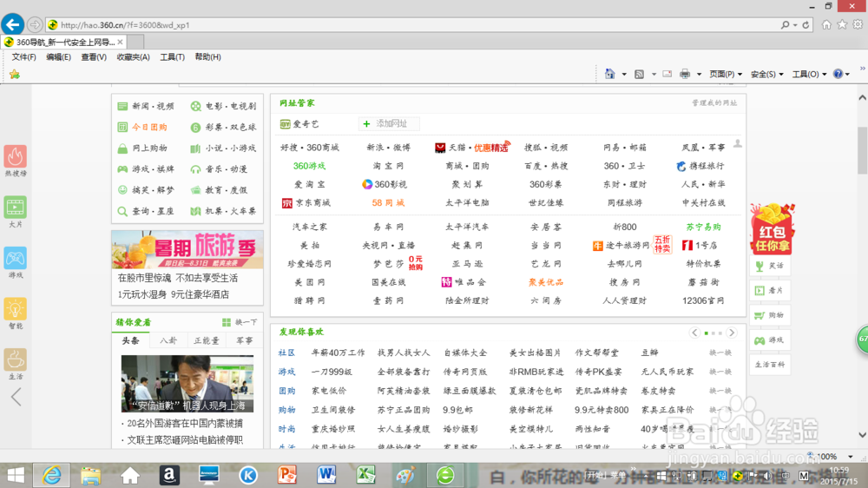
Task: Open the 编辑(E) menu
Action: [x=58, y=57]
